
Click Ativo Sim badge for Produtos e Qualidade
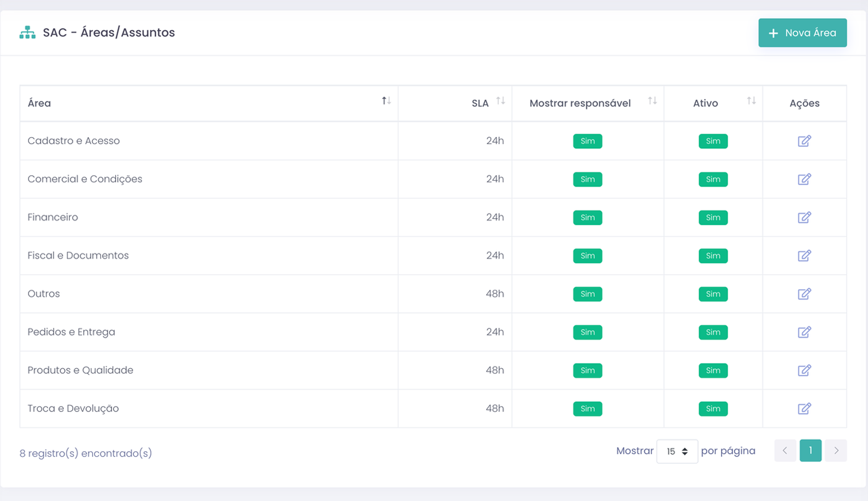pos(713,370)
